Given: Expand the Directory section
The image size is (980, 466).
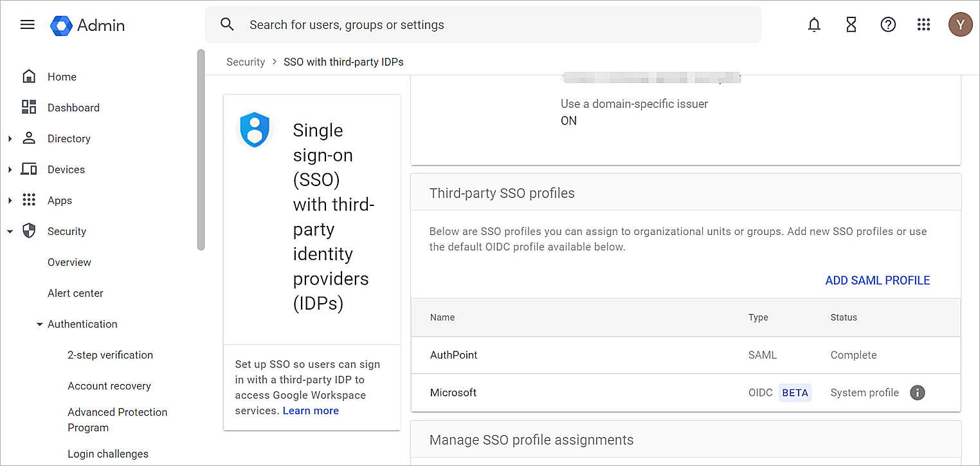Looking at the screenshot, I should pyautogui.click(x=9, y=138).
